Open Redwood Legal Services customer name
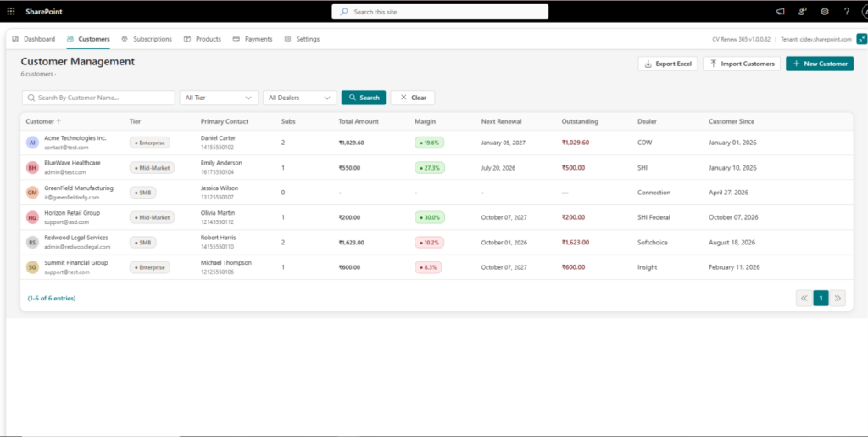868x437 pixels. click(76, 238)
